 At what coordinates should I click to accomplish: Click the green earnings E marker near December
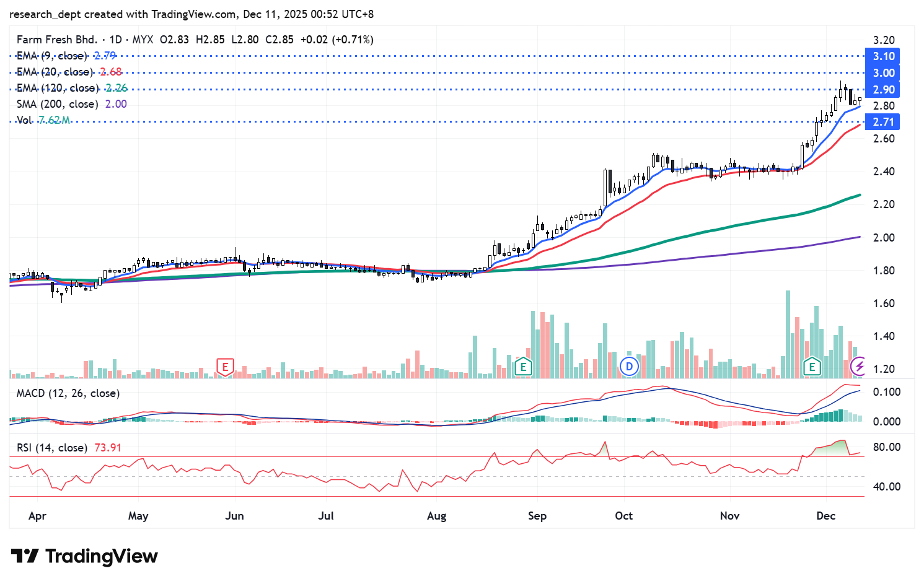pyautogui.click(x=811, y=367)
